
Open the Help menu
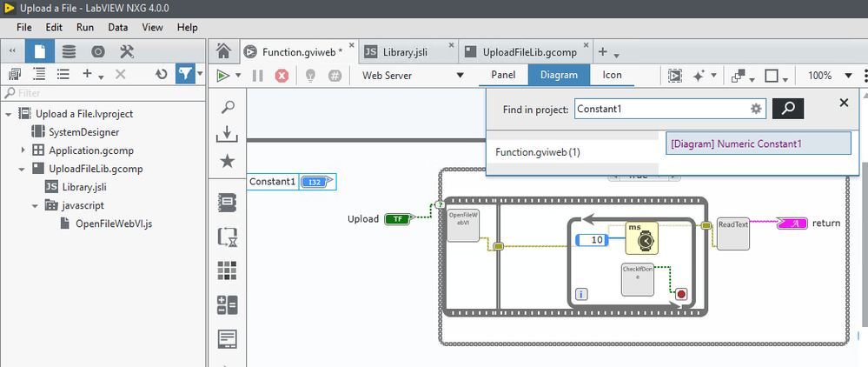tap(187, 27)
